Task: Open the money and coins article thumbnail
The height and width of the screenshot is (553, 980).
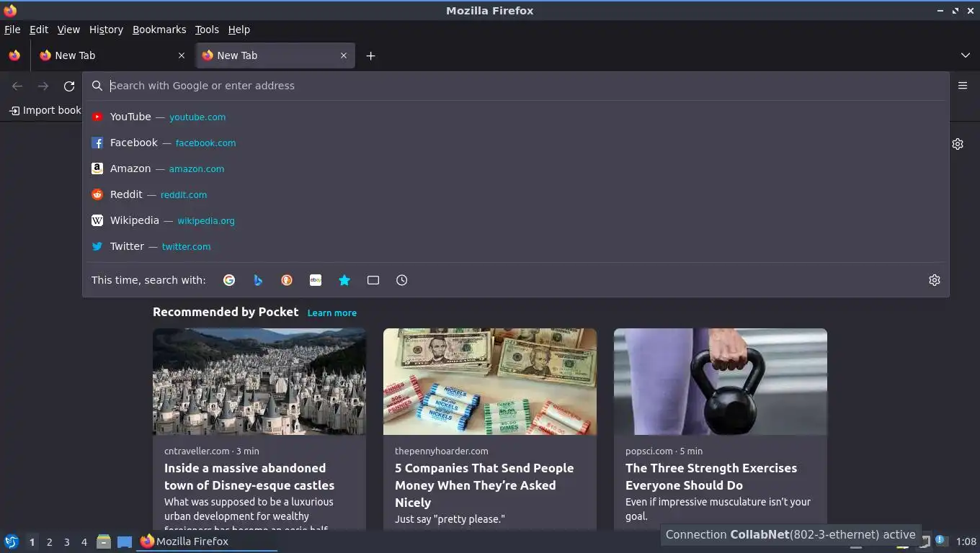Action: coord(490,382)
